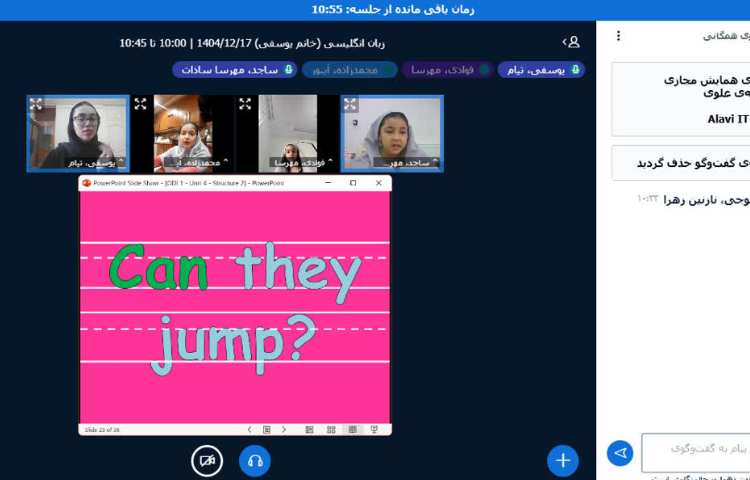Open the plus actions button
The image size is (750, 480).
(x=563, y=460)
